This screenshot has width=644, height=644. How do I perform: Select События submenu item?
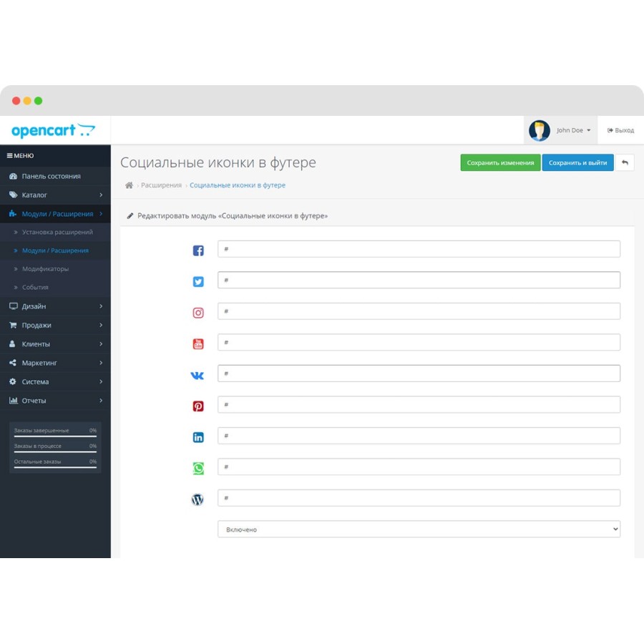[55, 288]
